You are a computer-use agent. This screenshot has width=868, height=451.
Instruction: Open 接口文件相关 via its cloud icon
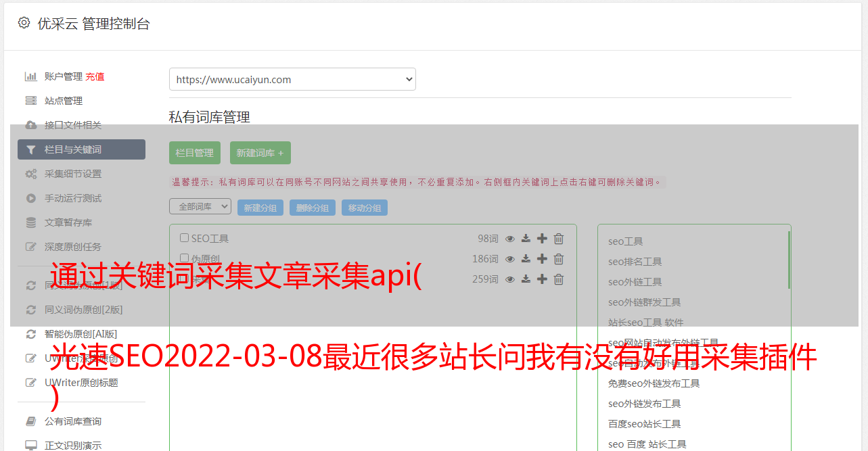tap(31, 125)
